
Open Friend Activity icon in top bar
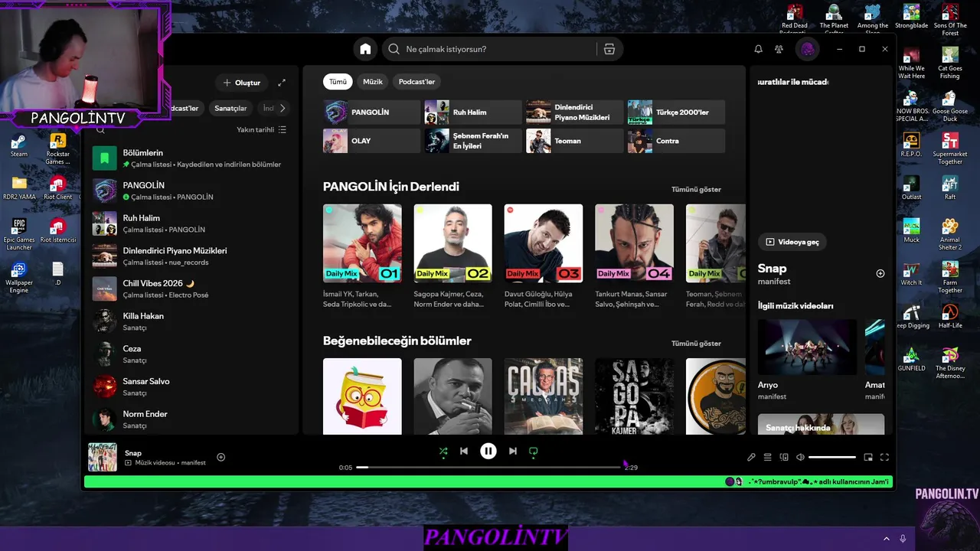[x=779, y=49]
